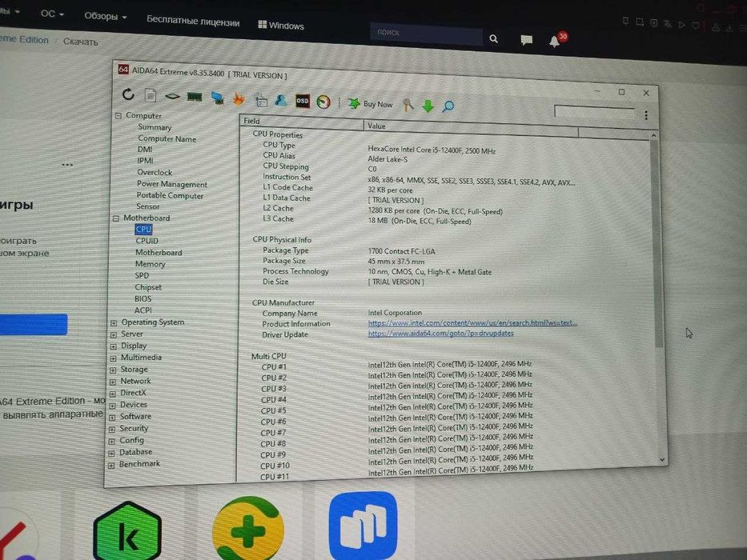Select Summary in the Computer tree
The height and width of the screenshot is (560, 747).
[x=155, y=127]
